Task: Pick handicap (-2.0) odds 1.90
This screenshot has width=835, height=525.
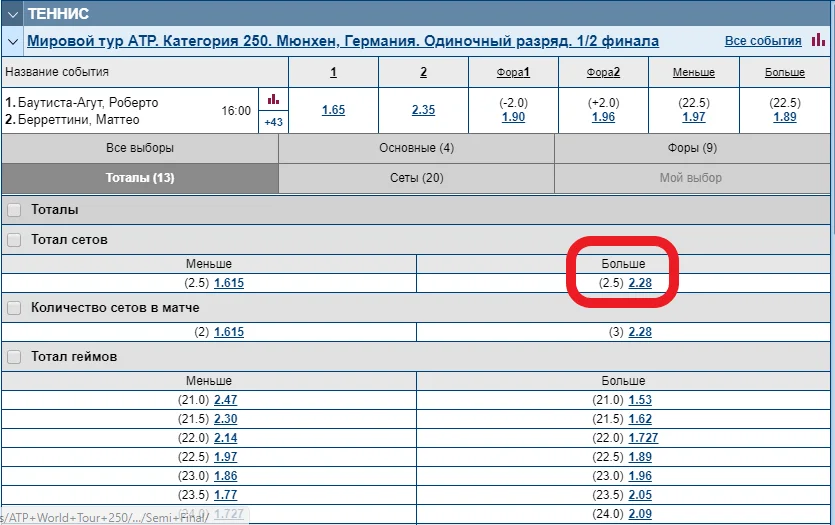Action: tap(513, 117)
